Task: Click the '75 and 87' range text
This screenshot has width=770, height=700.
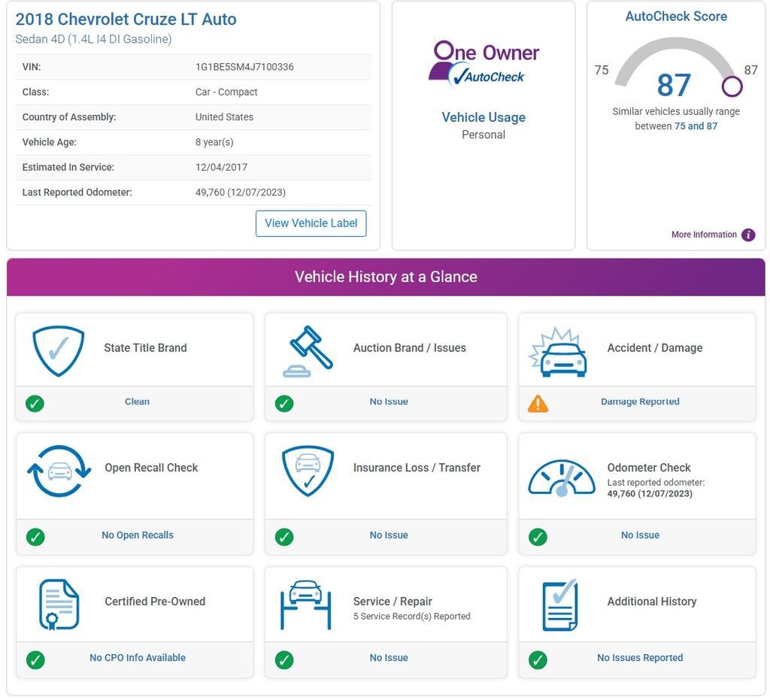Action: click(696, 126)
